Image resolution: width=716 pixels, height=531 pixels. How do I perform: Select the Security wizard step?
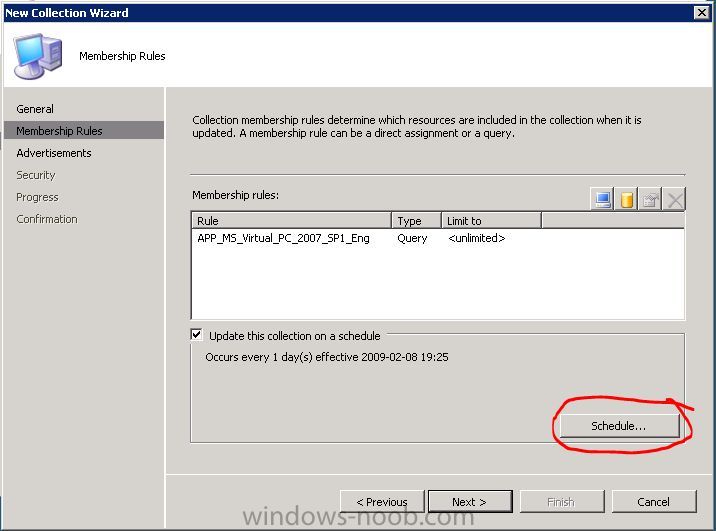(x=36, y=175)
